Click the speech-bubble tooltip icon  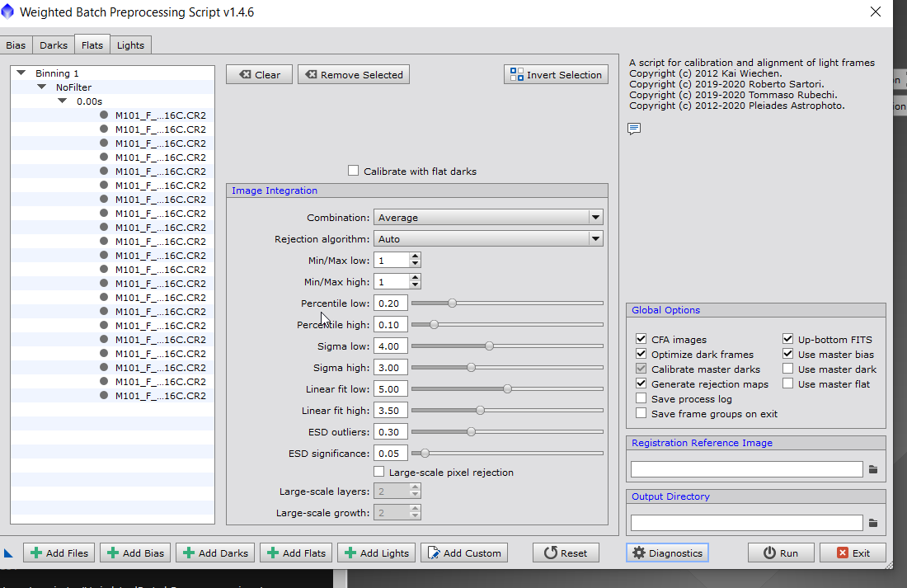pyautogui.click(x=634, y=129)
